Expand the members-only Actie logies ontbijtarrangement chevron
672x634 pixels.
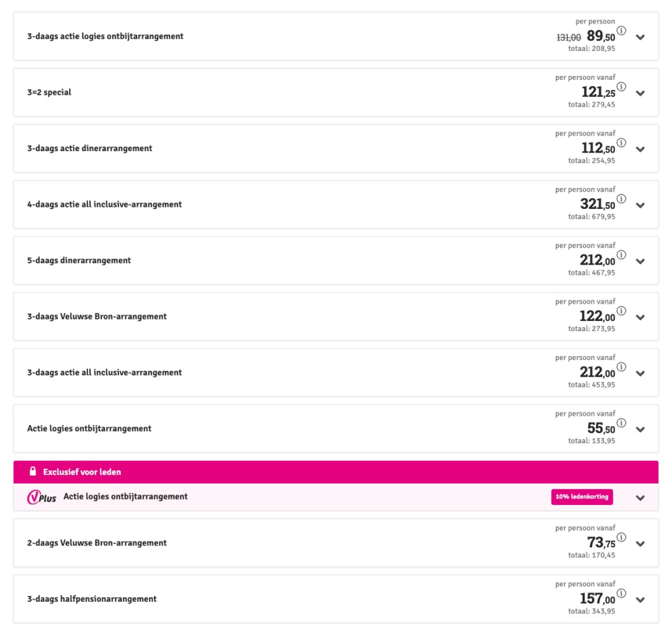point(640,498)
